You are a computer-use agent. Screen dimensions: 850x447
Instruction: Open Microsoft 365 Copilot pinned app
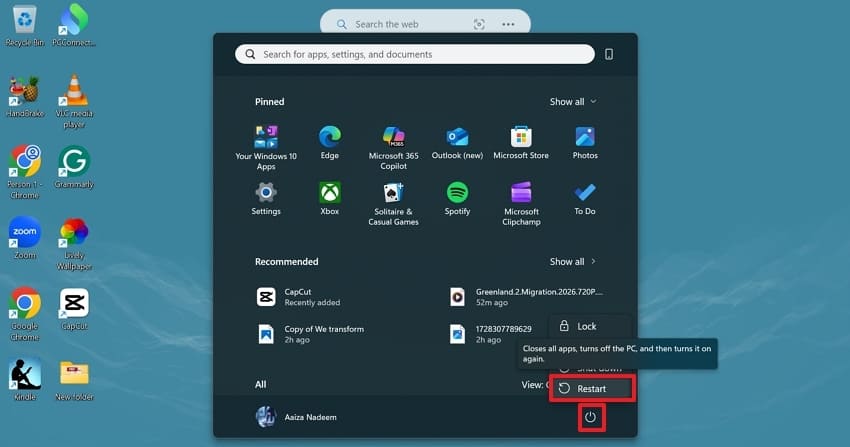tap(394, 147)
